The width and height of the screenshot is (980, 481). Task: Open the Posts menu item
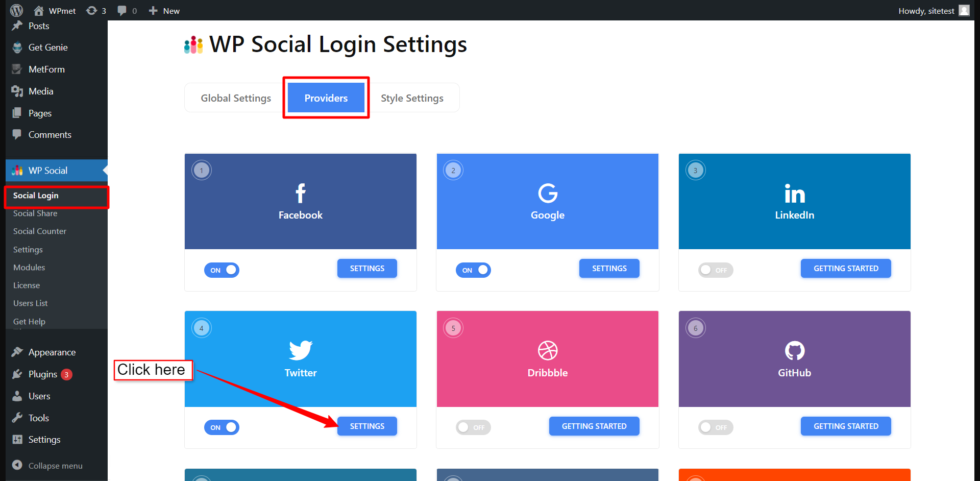coord(39,26)
